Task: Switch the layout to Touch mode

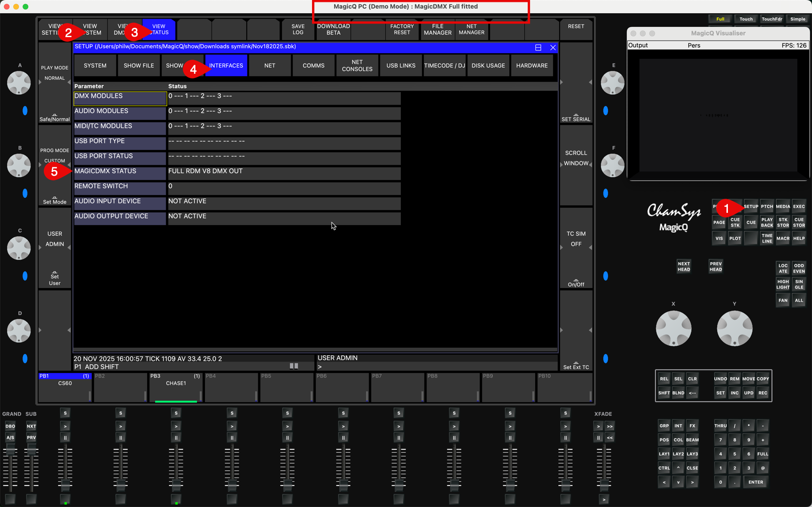Action: click(x=746, y=19)
